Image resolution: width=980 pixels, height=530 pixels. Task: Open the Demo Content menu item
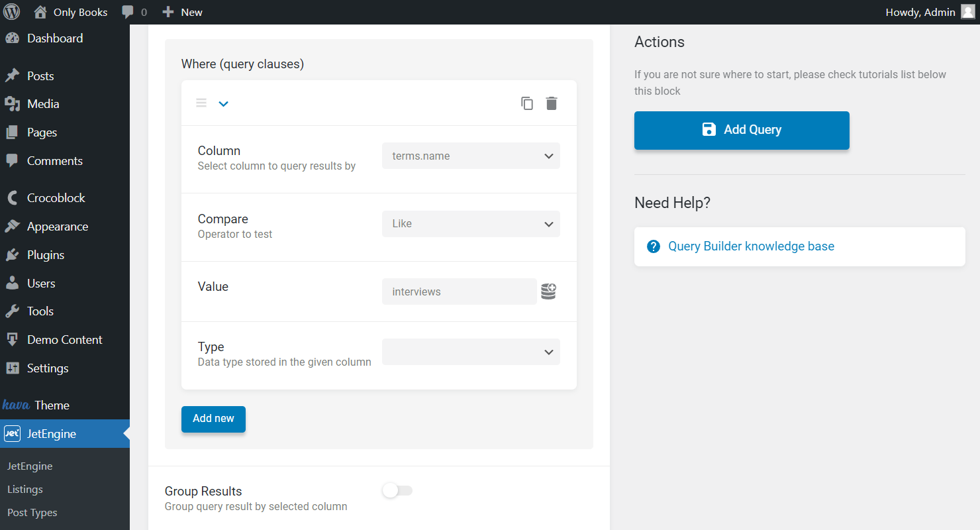tap(65, 340)
